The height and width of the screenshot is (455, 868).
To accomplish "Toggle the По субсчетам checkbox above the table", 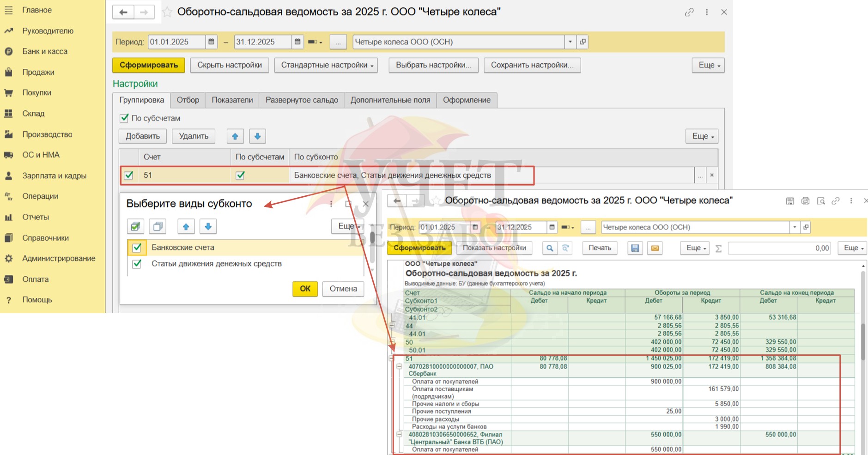I will tap(124, 118).
